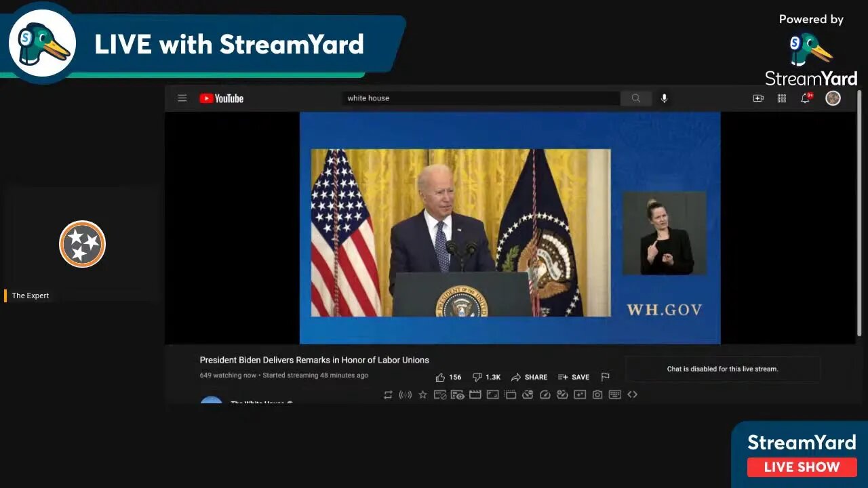Click the SHARE button
This screenshot has height=488, width=868.
coord(529,378)
